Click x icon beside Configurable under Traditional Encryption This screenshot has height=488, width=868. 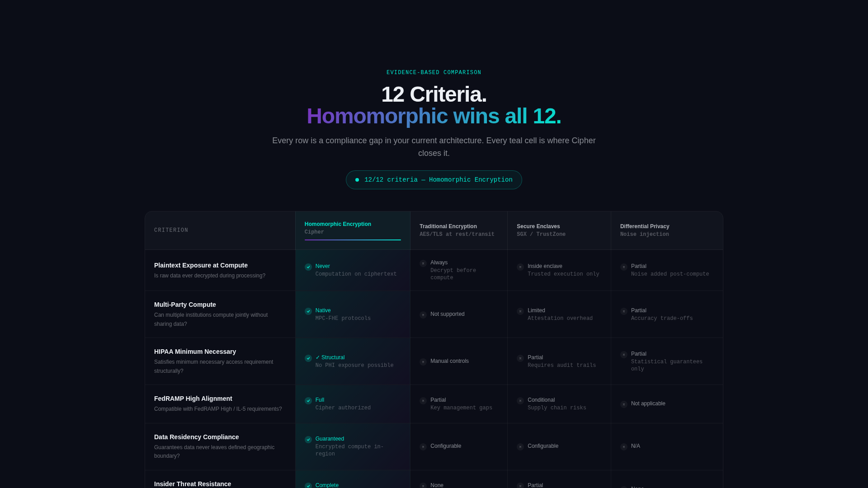point(423,447)
